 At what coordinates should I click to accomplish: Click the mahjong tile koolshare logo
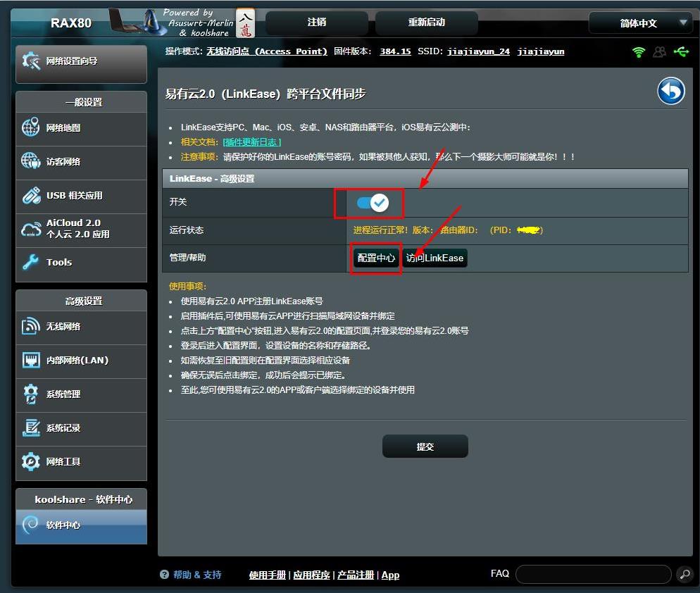[245, 23]
